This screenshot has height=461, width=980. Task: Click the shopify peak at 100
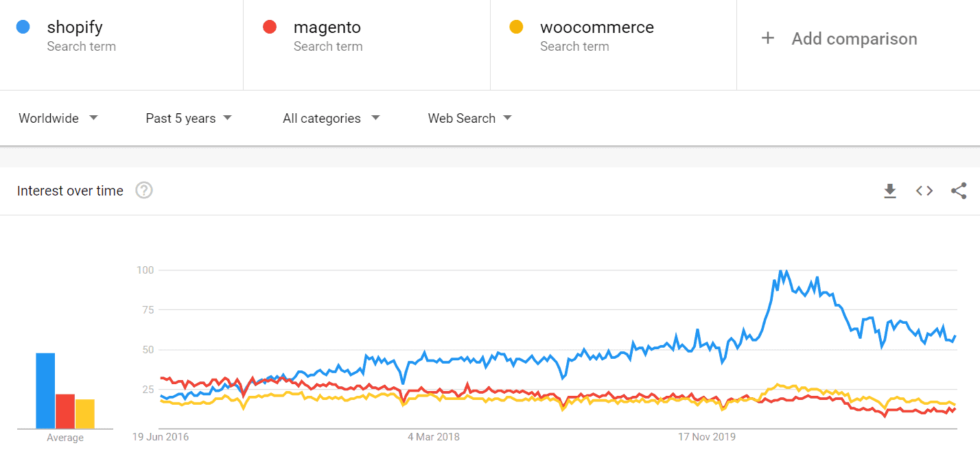[786, 271]
